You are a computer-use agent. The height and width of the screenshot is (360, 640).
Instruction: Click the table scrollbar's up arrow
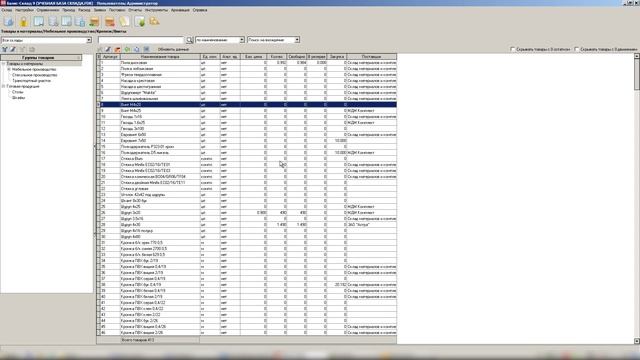(x=637, y=56)
